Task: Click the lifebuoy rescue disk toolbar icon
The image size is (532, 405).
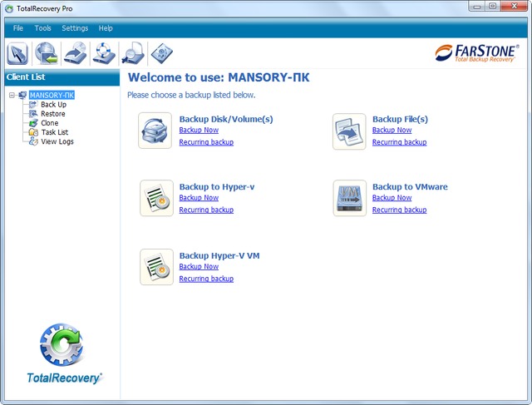Action: 104,53
